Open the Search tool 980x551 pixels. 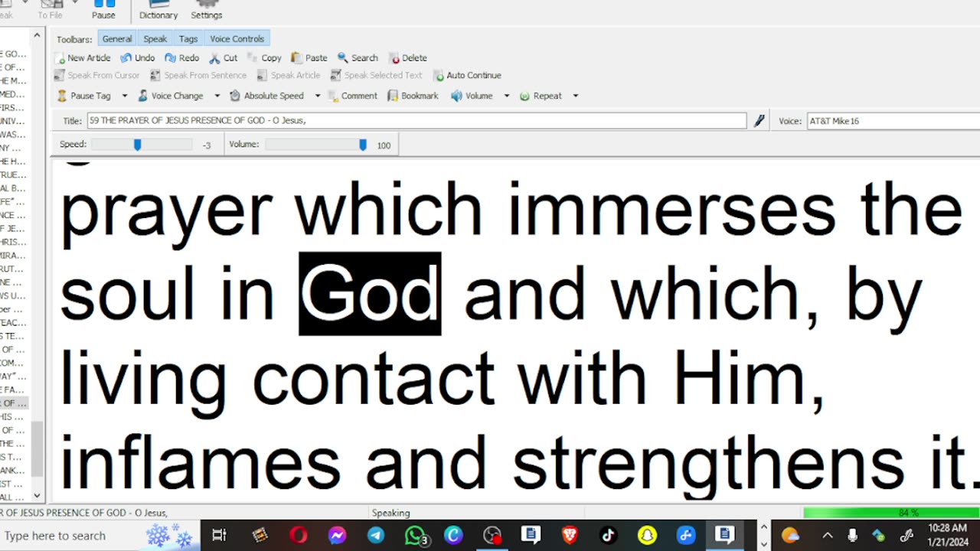(358, 58)
